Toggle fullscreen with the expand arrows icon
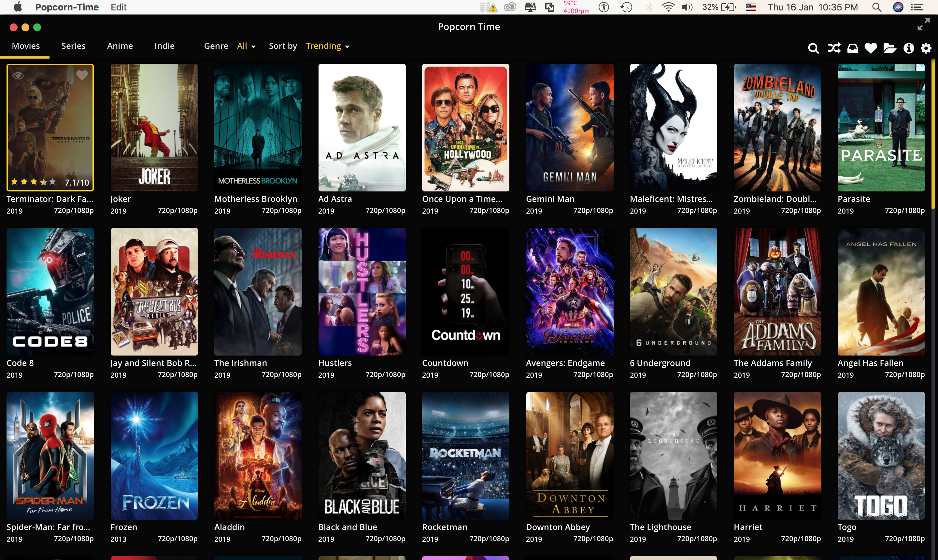Viewport: 938px width, 560px height. pyautogui.click(x=923, y=24)
